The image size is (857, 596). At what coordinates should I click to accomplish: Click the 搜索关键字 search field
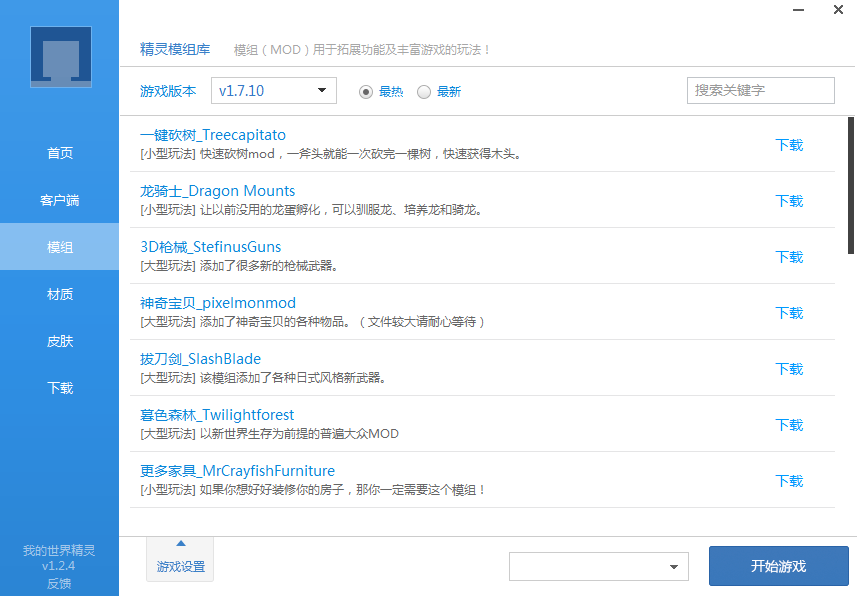point(760,90)
